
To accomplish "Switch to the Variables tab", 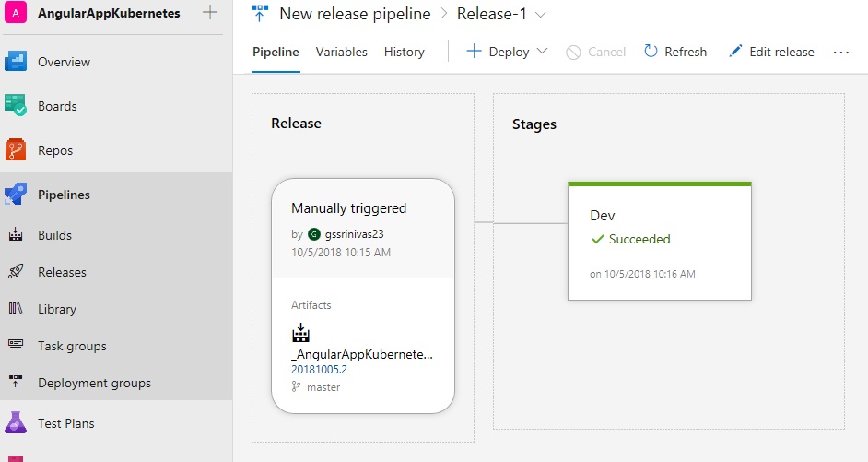I will click(342, 52).
